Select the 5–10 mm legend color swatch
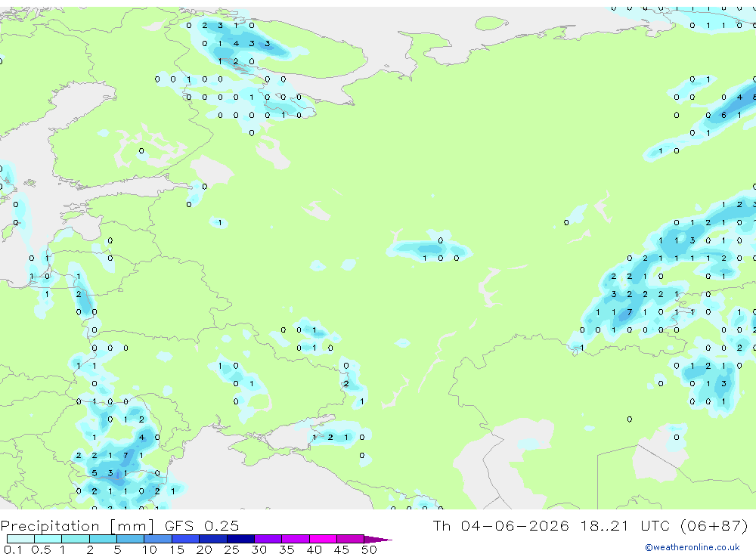 tap(130, 539)
